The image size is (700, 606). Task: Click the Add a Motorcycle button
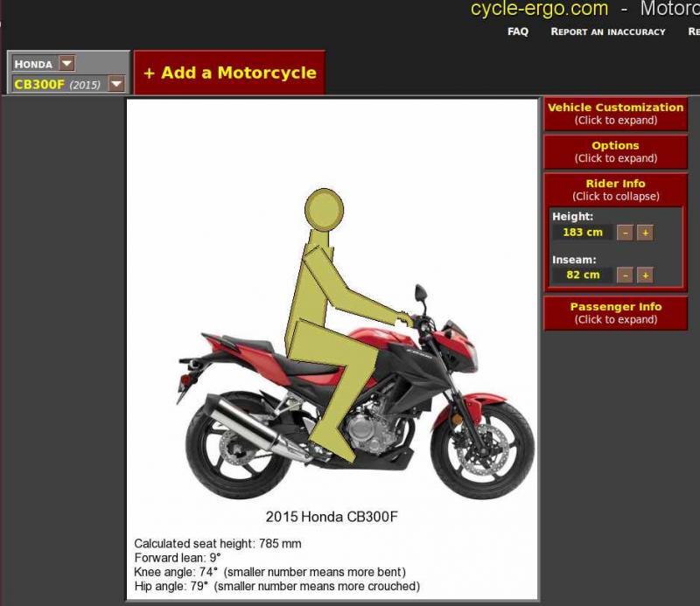(229, 73)
